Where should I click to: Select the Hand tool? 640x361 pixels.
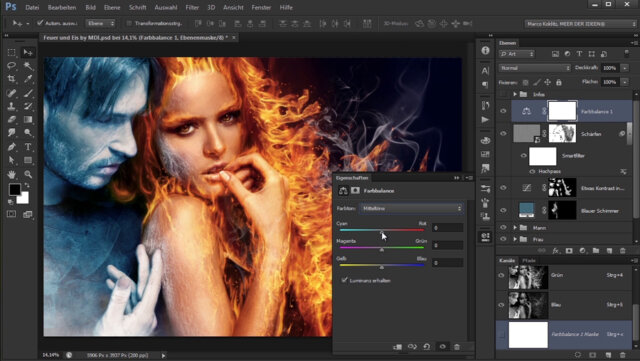11,174
